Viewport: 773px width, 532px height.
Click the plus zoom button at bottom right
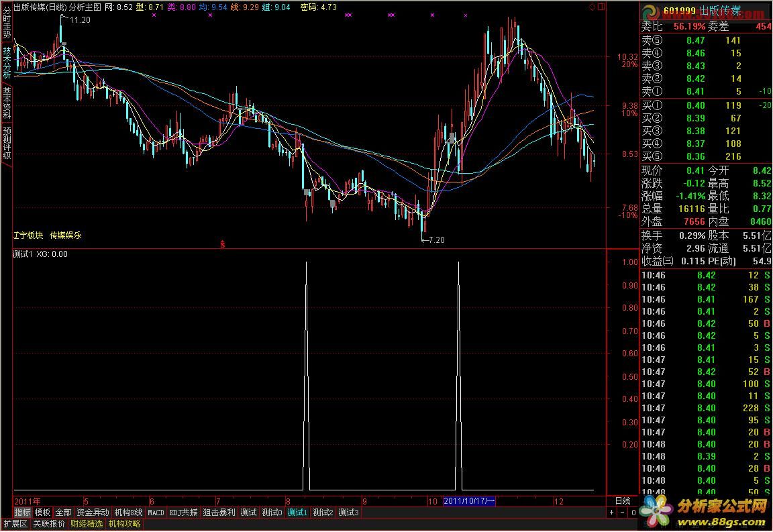pos(612,513)
